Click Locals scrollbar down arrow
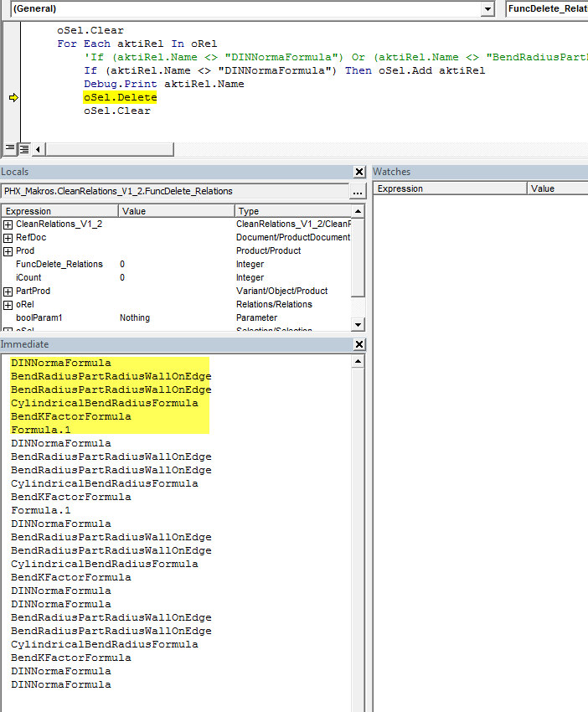The height and width of the screenshot is (712, 588). (x=358, y=325)
